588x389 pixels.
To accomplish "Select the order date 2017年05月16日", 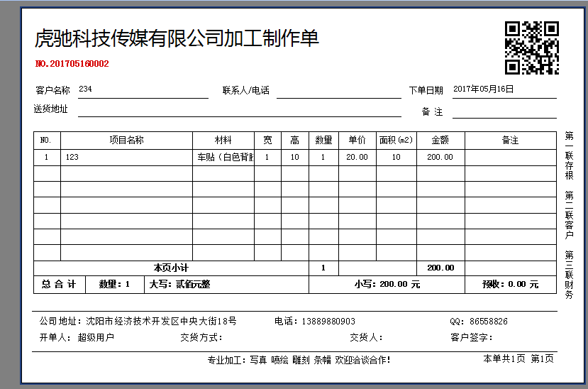I will tap(483, 89).
